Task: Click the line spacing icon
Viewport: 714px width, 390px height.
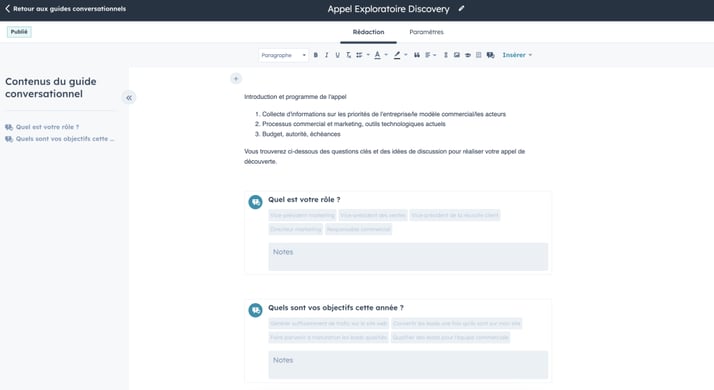Action: point(446,55)
